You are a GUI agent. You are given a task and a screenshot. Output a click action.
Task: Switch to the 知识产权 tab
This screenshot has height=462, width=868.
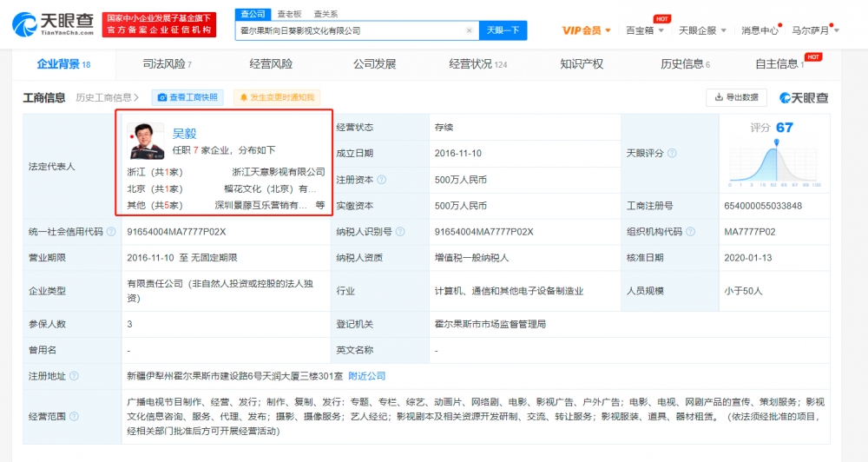click(582, 64)
